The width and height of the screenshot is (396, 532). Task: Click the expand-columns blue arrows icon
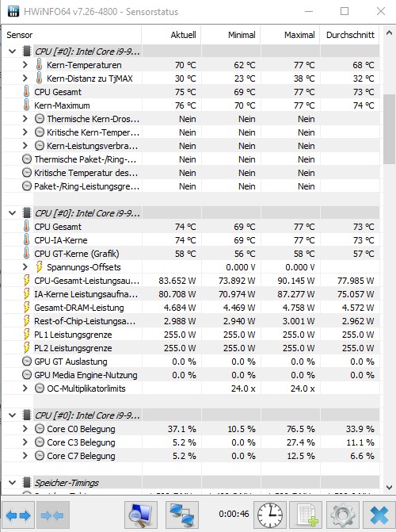tap(18, 515)
